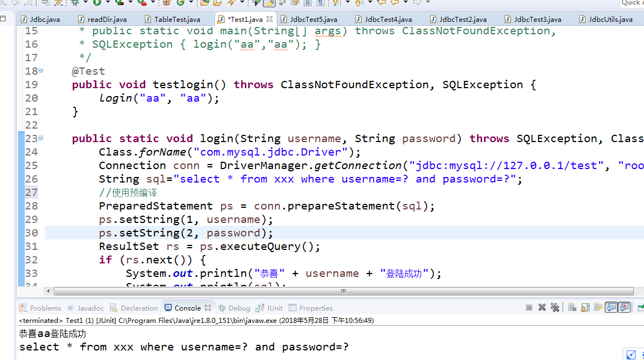Click the New Java Class icon

pyautogui.click(x=181, y=2)
